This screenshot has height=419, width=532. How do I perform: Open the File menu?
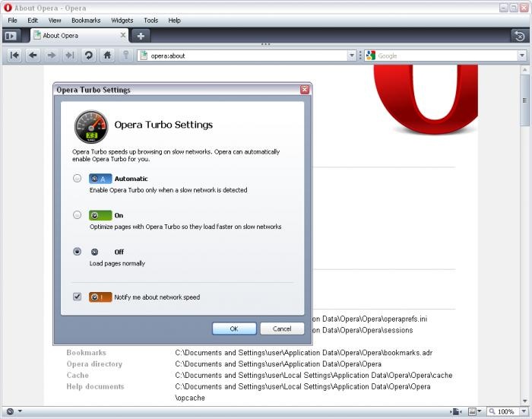tap(13, 21)
